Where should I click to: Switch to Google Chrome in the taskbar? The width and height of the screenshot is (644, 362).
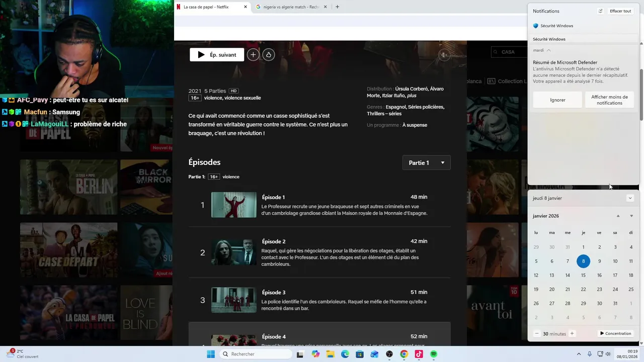click(404, 354)
